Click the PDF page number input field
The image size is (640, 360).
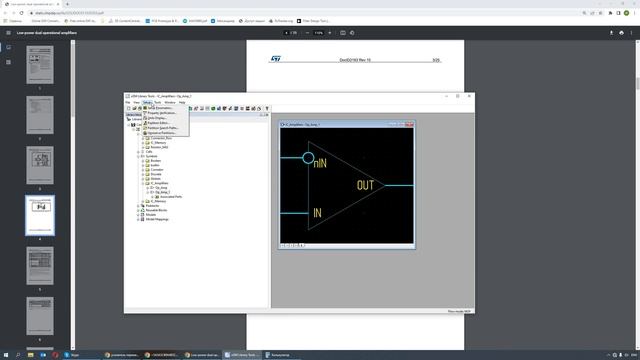tap(287, 33)
